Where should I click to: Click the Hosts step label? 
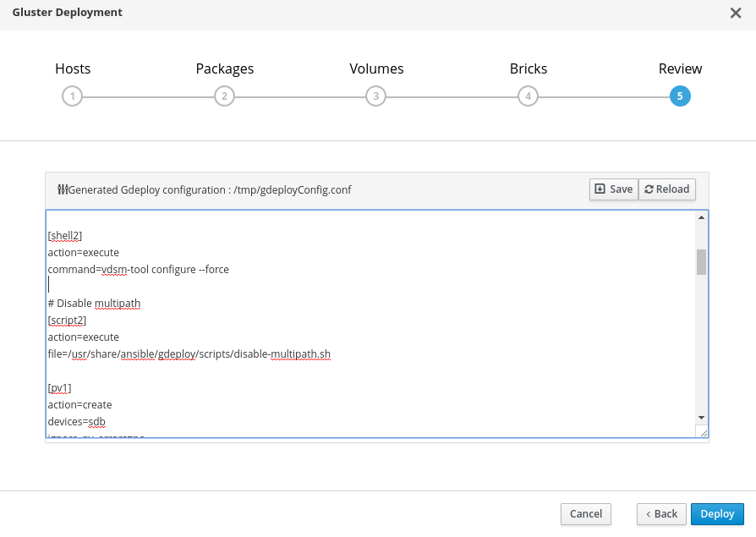pos(73,69)
